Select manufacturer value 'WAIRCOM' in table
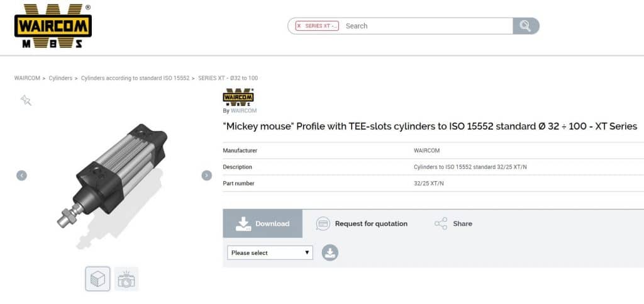The width and height of the screenshot is (644, 304). 427,151
